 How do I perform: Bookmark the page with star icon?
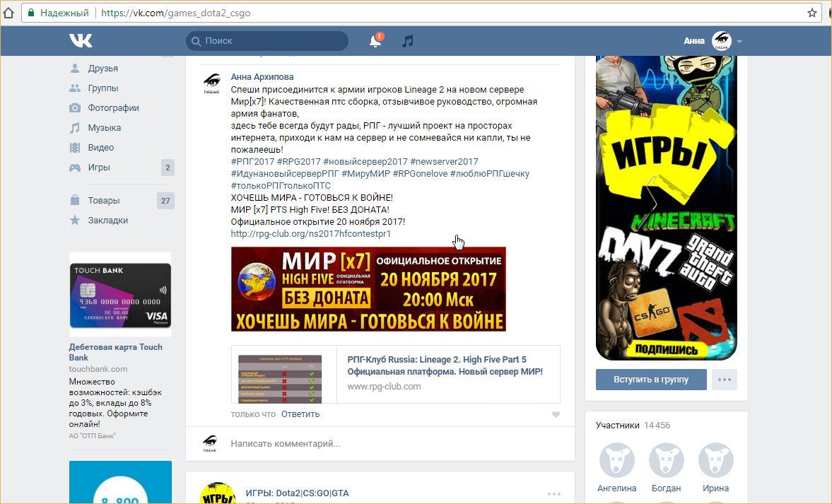point(812,13)
